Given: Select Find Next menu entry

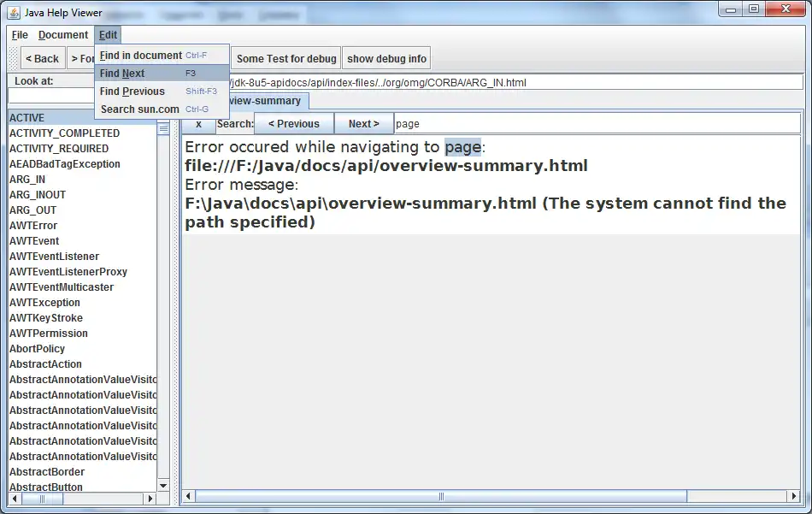Looking at the screenshot, I should tap(162, 73).
